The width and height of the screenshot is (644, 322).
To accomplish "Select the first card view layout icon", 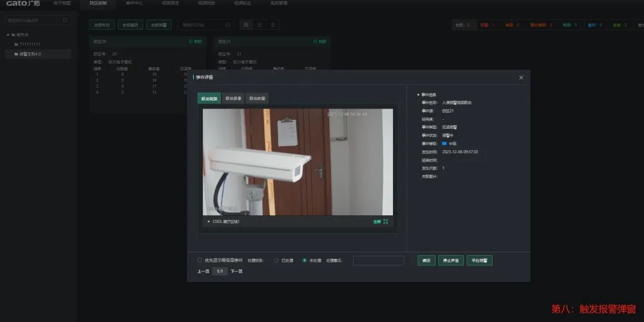I will pos(246,25).
